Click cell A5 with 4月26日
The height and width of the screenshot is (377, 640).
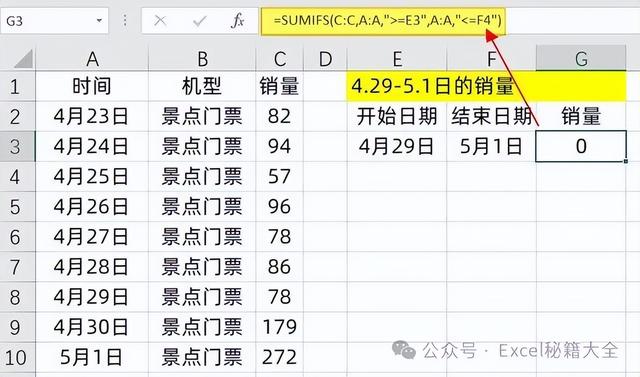[92, 207]
